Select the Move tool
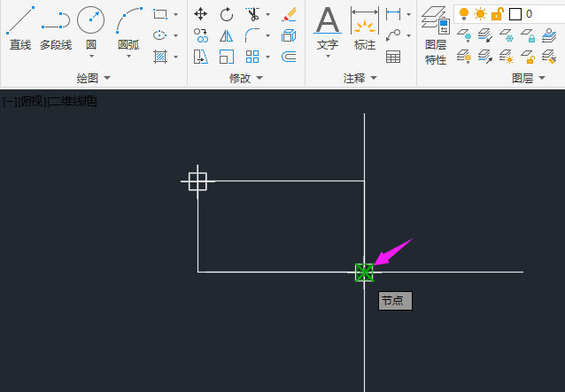This screenshot has height=392, width=565. pyautogui.click(x=200, y=14)
